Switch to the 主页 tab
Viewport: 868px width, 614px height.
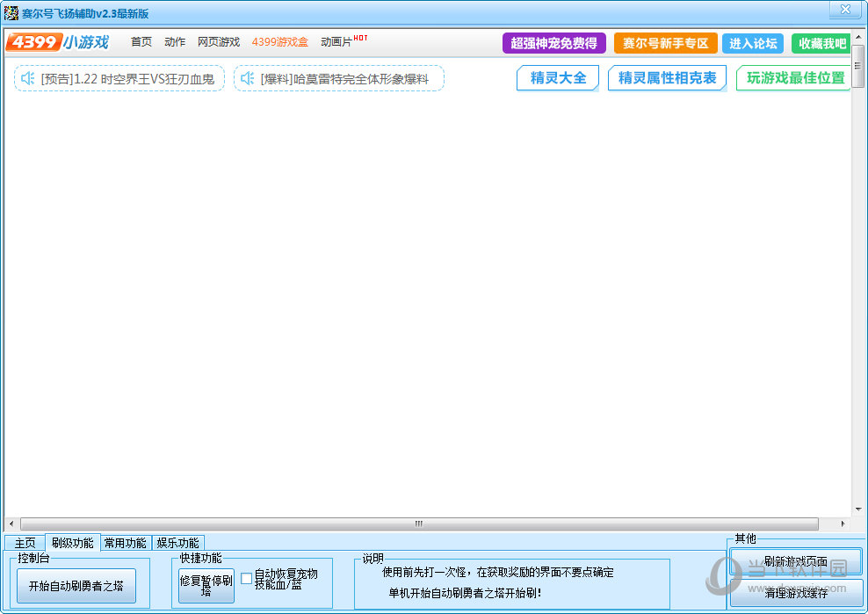pyautogui.click(x=25, y=543)
